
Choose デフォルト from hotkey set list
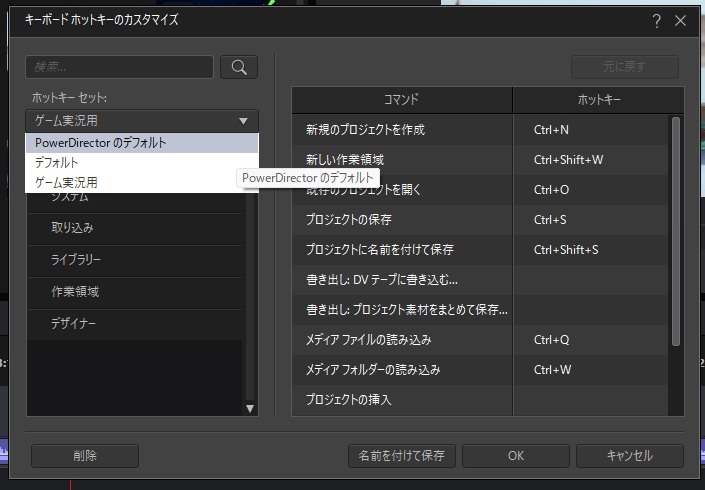coord(142,163)
